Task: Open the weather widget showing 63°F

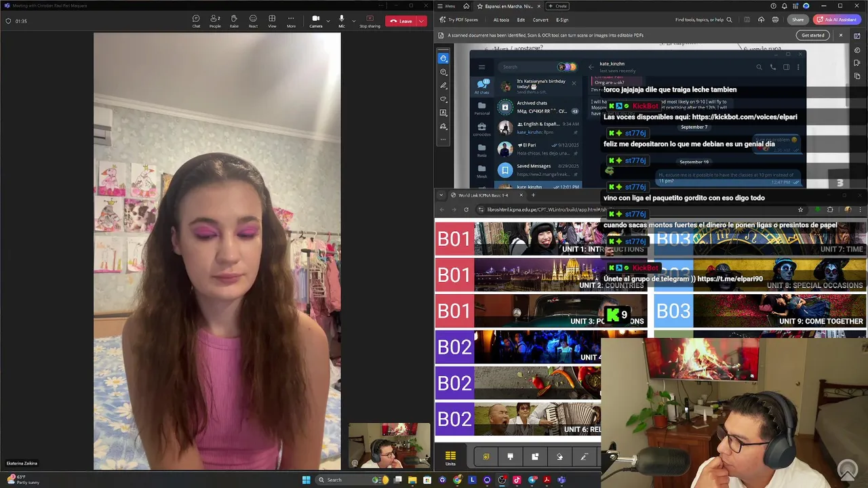Action: [23, 479]
